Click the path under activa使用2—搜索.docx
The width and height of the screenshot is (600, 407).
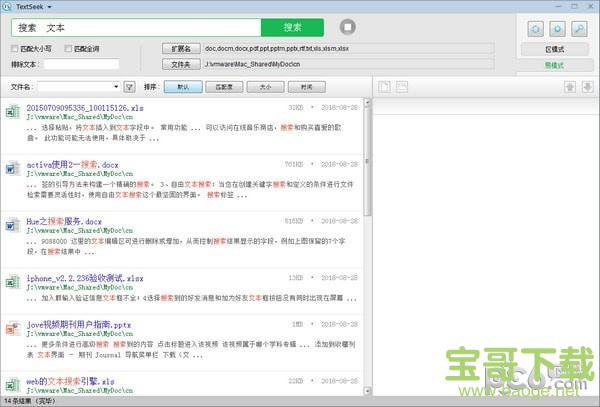[x=80, y=174]
